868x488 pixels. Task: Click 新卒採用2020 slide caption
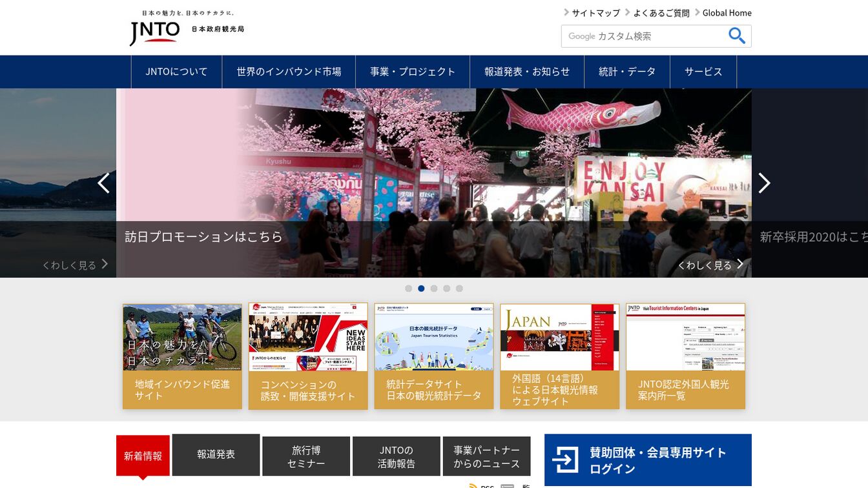(x=814, y=237)
